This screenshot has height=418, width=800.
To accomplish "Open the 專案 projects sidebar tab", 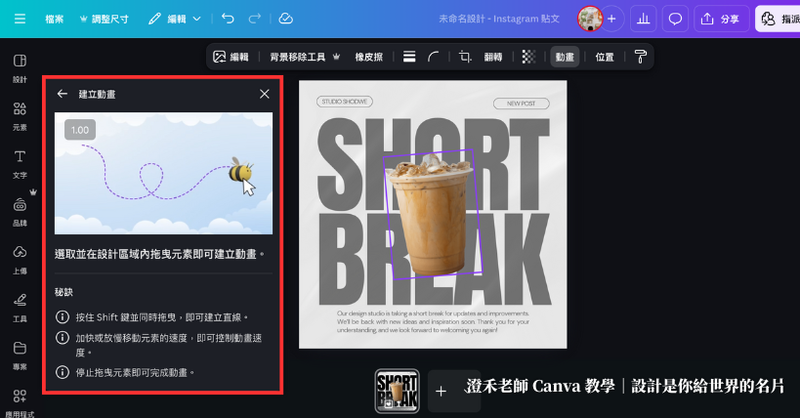I will 20,356.
